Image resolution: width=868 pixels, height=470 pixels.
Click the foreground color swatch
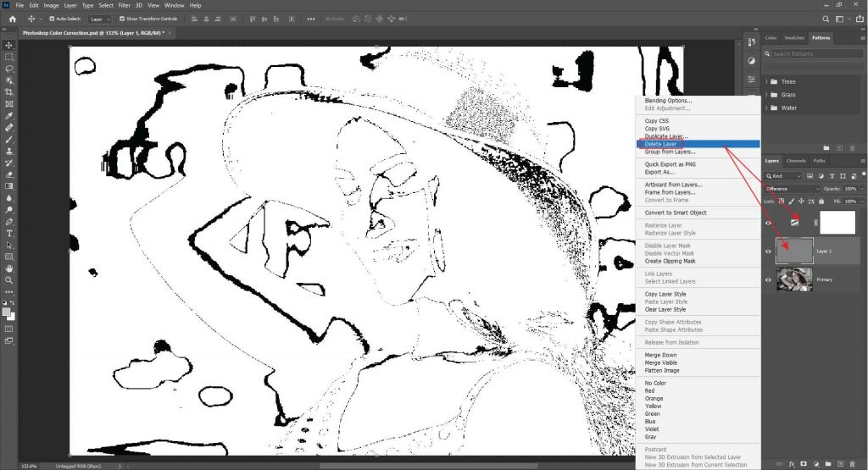6,312
